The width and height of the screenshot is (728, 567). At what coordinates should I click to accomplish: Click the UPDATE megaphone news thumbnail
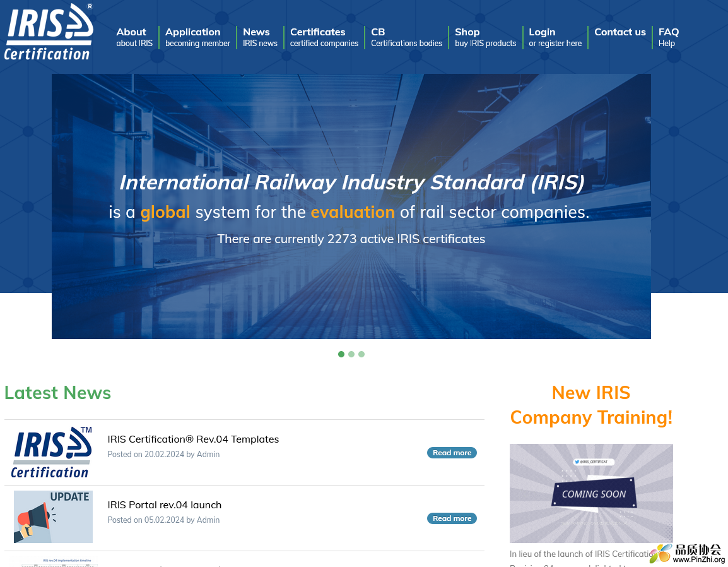tap(53, 517)
